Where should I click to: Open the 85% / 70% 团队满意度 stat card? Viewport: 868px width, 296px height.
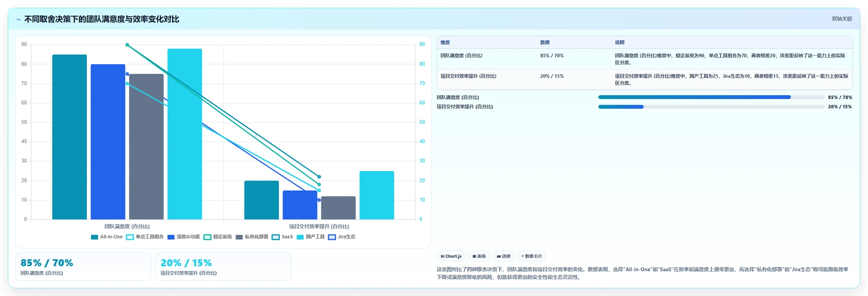(x=83, y=267)
